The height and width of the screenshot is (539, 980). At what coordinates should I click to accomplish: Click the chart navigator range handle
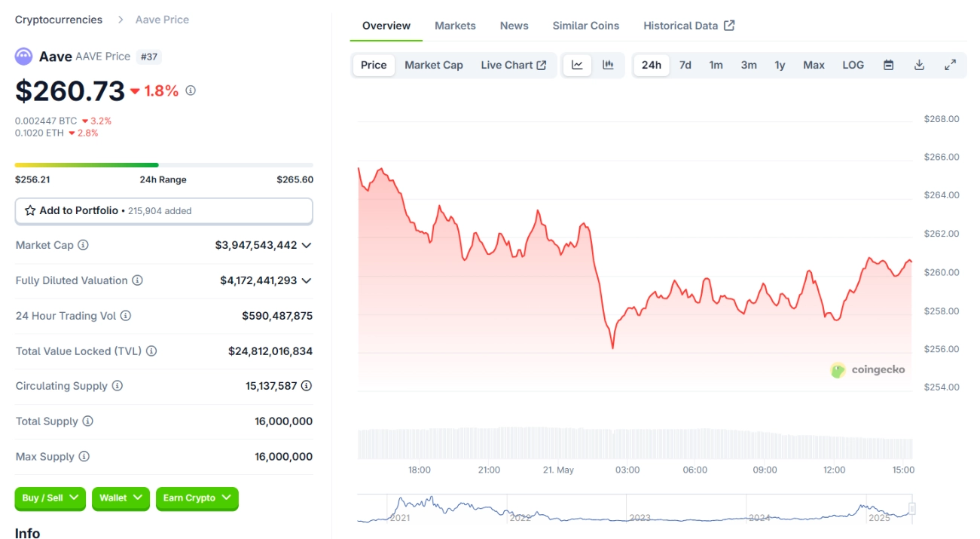[912, 509]
